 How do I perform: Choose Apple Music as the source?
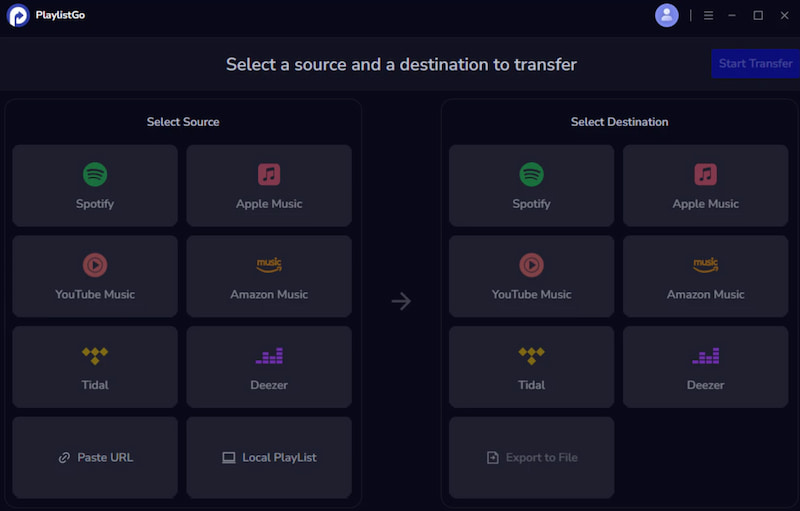[269, 186]
